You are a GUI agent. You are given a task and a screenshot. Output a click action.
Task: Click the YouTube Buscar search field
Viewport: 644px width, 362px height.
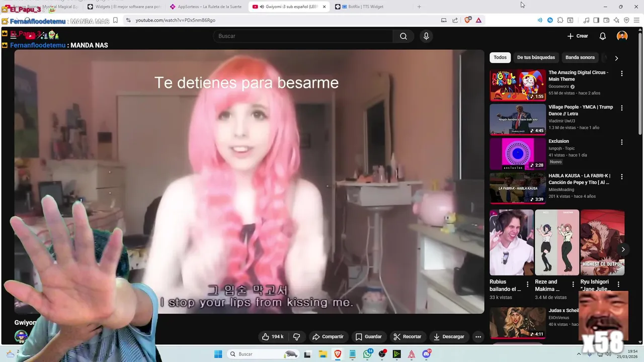pos(303,36)
